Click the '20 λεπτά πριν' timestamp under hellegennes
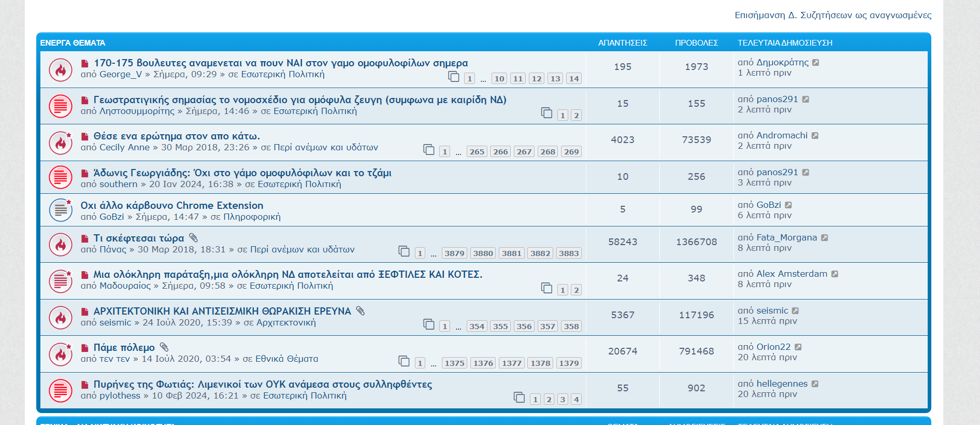 click(x=768, y=394)
